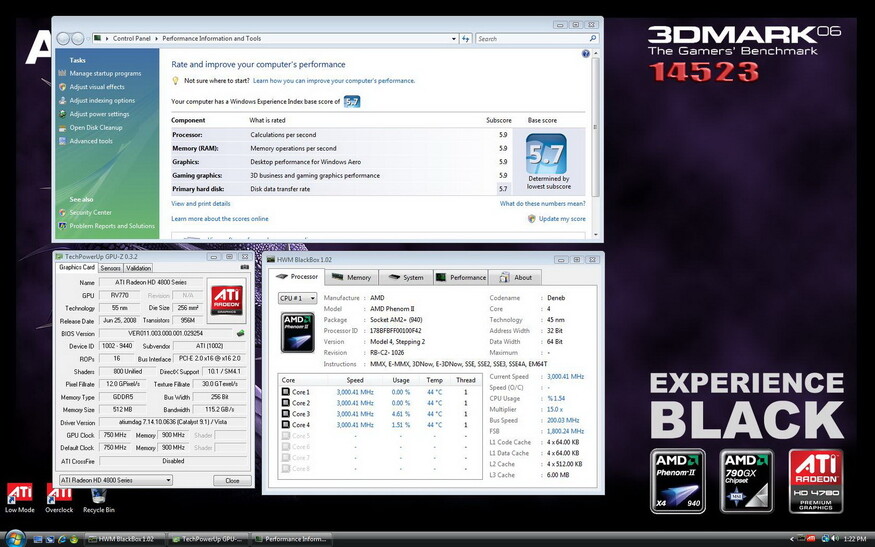Switch to Performance Information taskbar button
Screen dimensions: 875x547
(290, 539)
